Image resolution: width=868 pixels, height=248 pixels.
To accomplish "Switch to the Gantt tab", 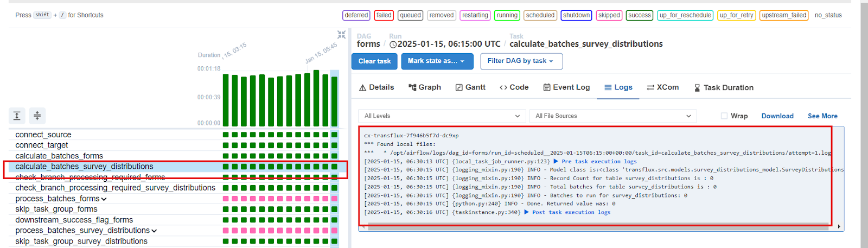I will (x=470, y=87).
